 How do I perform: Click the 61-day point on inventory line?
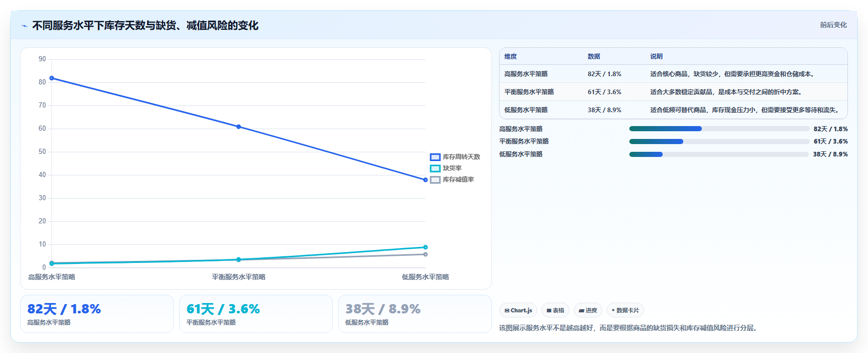(x=238, y=127)
